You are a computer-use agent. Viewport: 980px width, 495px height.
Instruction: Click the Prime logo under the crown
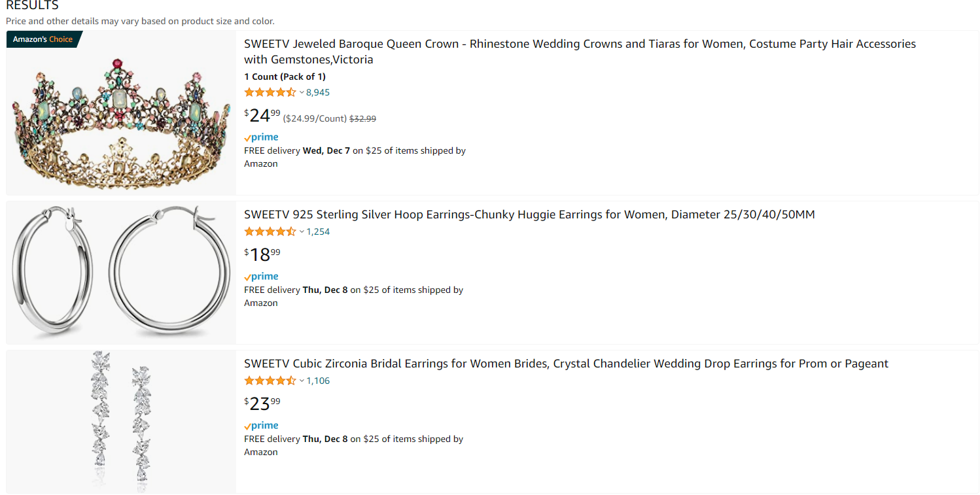pos(261,137)
